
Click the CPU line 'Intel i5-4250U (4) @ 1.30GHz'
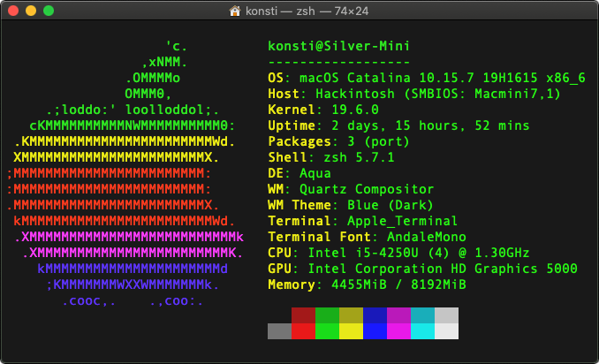(418, 253)
